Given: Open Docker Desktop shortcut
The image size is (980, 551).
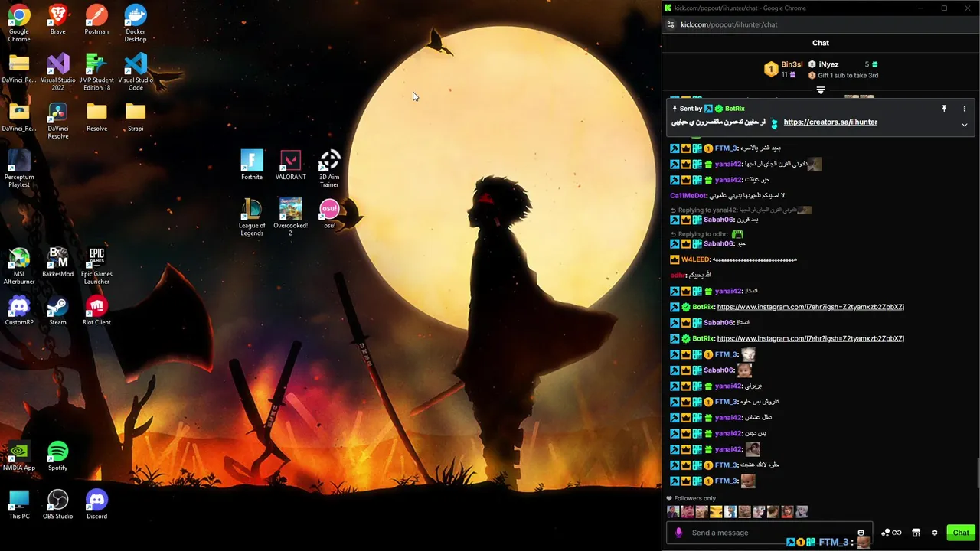Looking at the screenshot, I should pyautogui.click(x=136, y=23).
